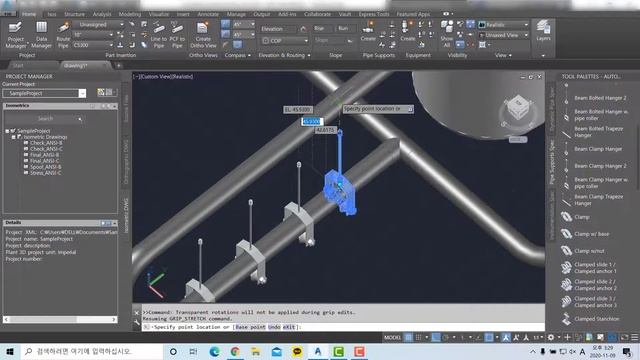Toggle MODEL space button in status bar
The height and width of the screenshot is (360, 640).
pyautogui.click(x=392, y=337)
